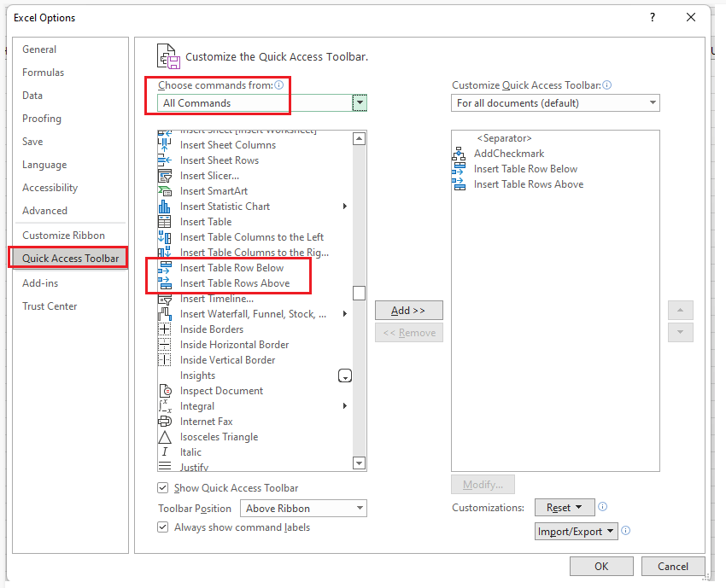Open the Import/Export dropdown button
This screenshot has width=726, height=588.
576,532
